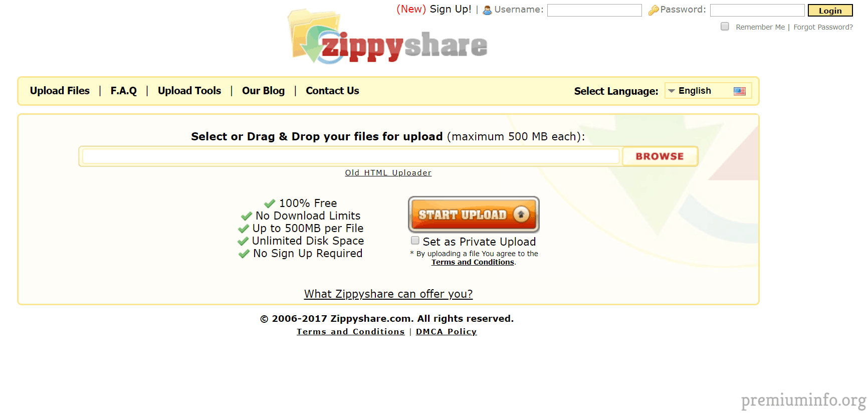868x414 pixels.
Task: Open the Old HTML Uploader link
Action: coord(388,173)
